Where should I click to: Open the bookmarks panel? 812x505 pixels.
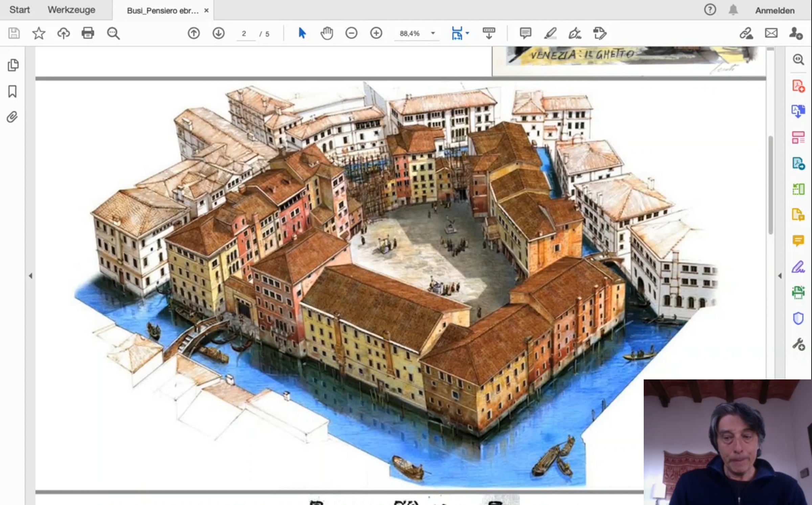[13, 91]
